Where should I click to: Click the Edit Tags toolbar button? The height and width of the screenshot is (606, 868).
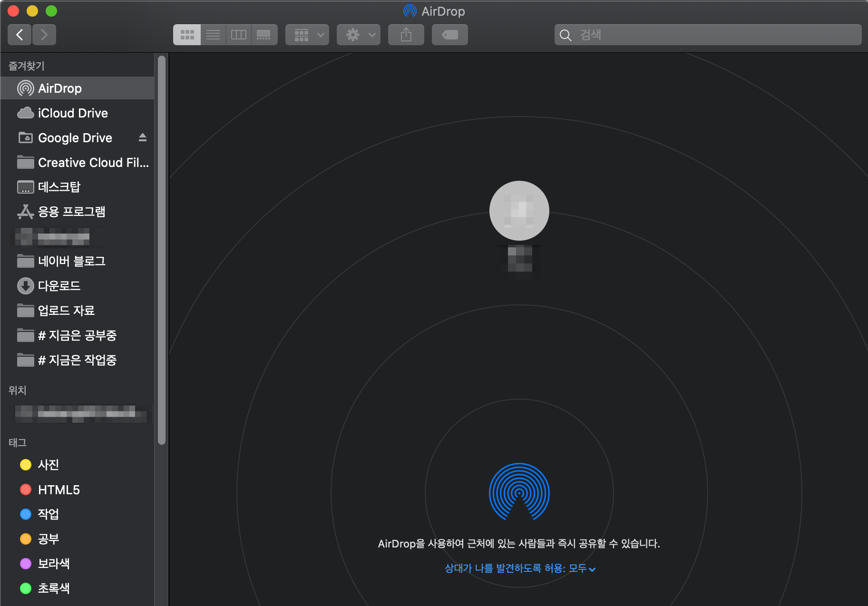[x=450, y=35]
